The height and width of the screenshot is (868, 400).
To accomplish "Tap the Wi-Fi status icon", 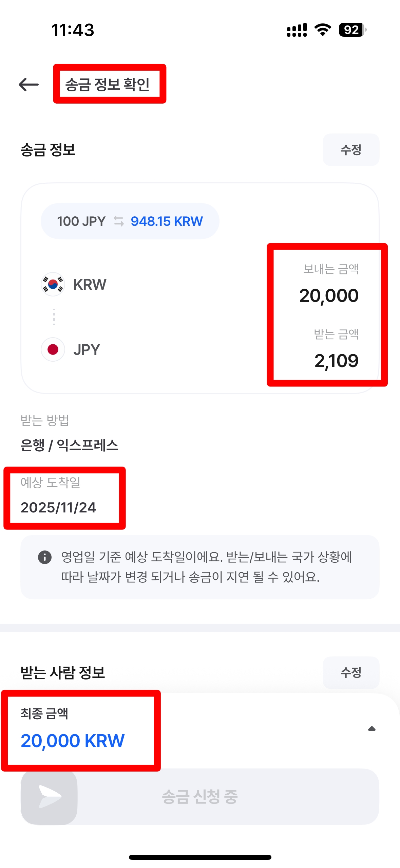I will [x=323, y=30].
